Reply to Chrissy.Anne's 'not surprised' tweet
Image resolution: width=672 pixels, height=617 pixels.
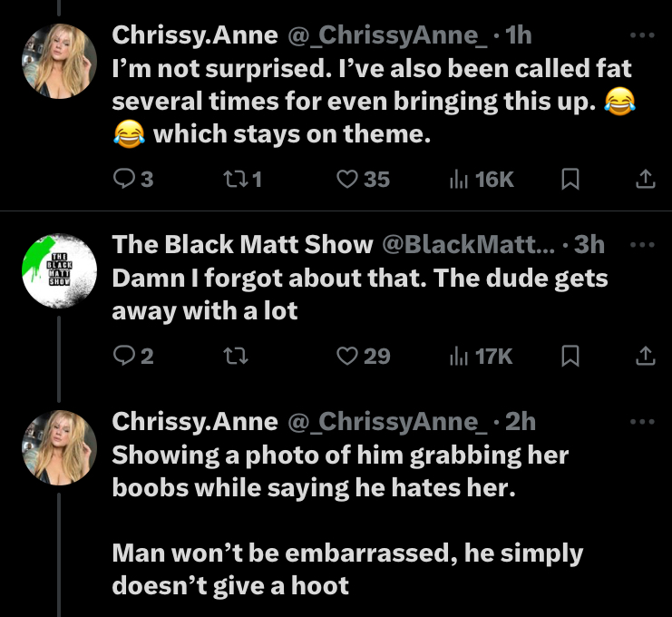pyautogui.click(x=123, y=180)
